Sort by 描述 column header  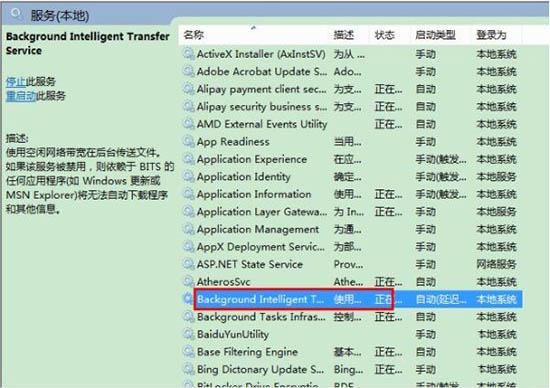click(344, 35)
